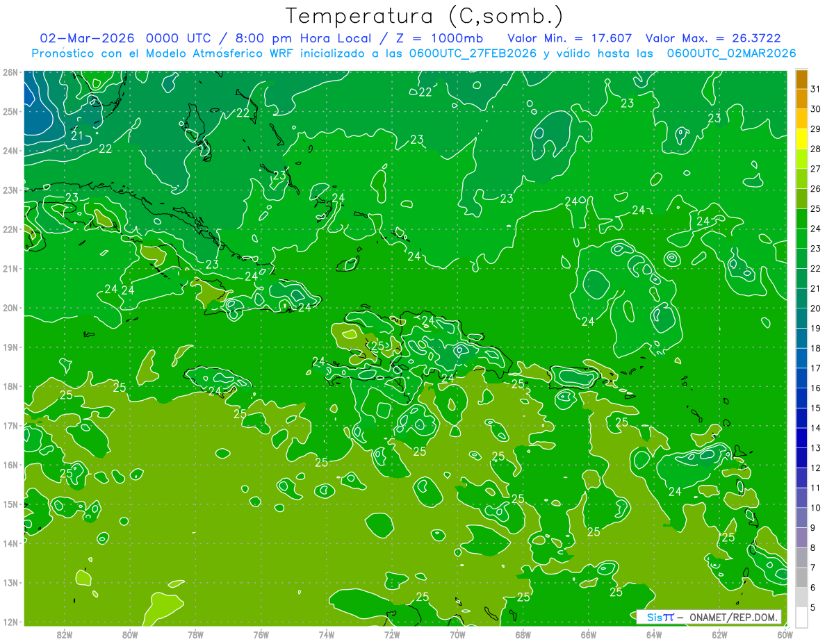Click the legend label "31"
This screenshot has width=834, height=644.
[815, 89]
